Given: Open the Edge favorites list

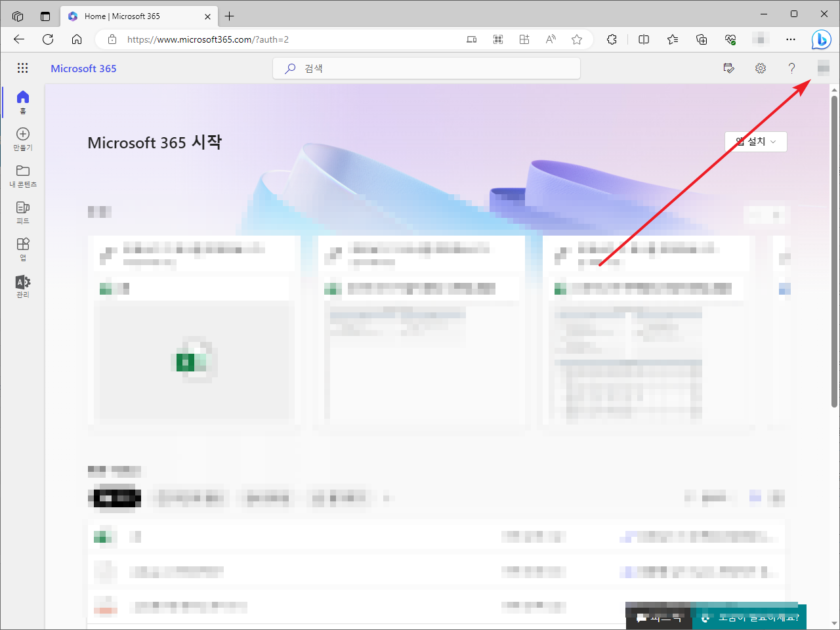Looking at the screenshot, I should click(673, 39).
